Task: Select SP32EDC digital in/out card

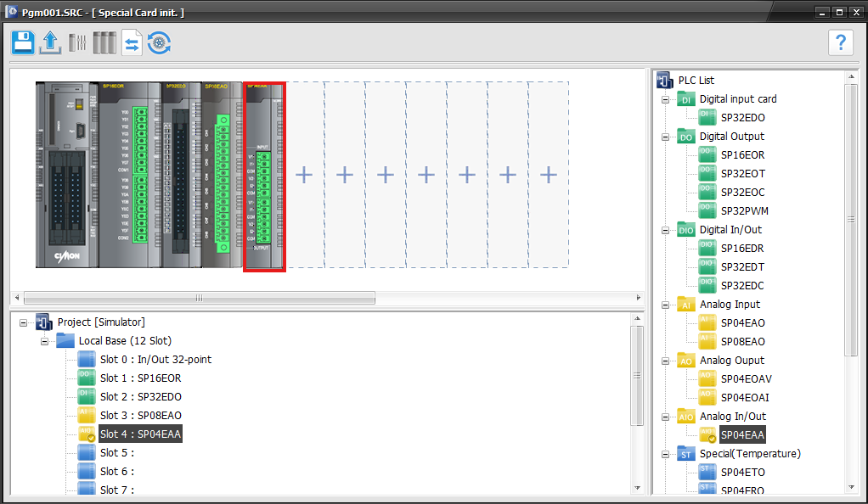Action: click(x=742, y=285)
